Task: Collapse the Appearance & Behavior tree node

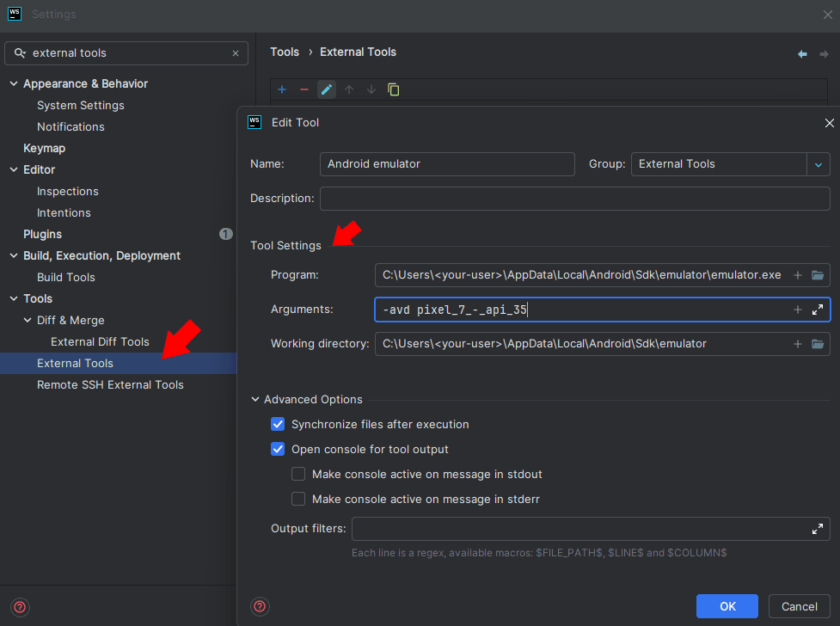Action: [14, 83]
